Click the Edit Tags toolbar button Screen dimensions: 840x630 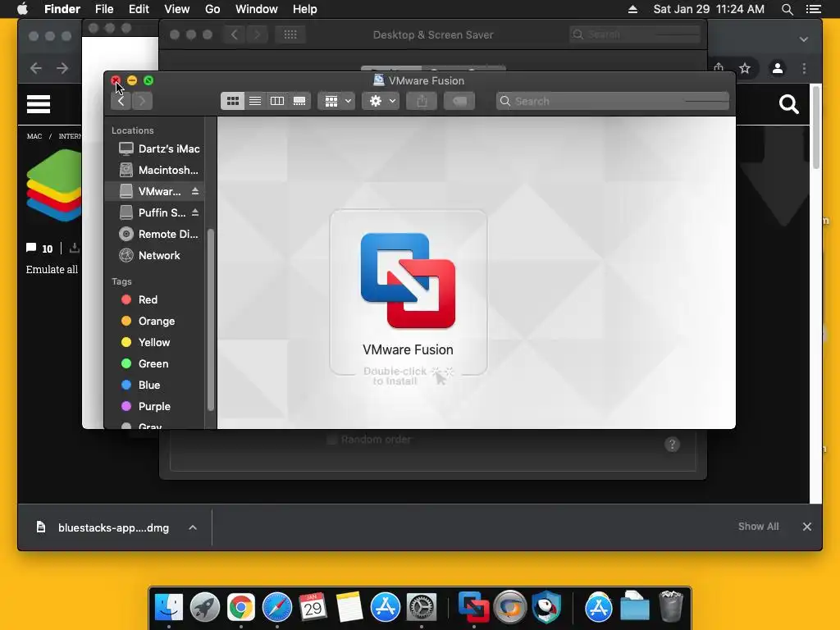459,101
